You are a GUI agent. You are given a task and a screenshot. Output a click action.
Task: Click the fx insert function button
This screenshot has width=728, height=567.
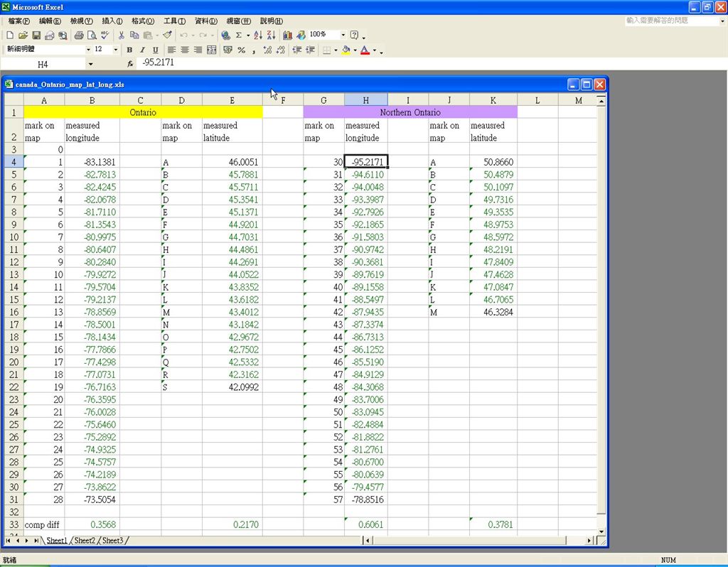(x=131, y=63)
